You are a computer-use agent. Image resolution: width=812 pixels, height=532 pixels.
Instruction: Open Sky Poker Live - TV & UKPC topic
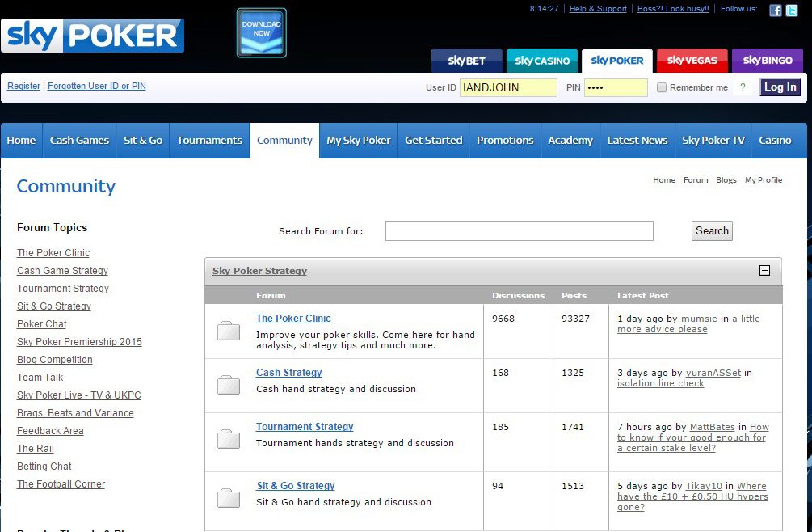[78, 395]
